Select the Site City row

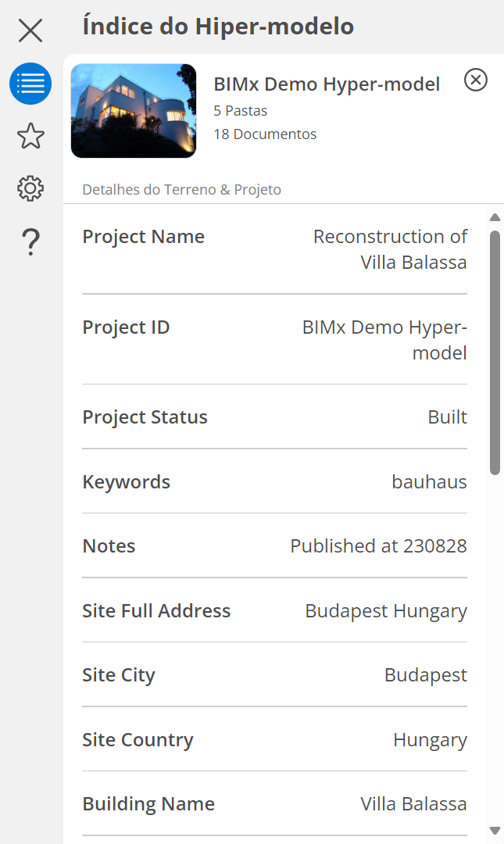[274, 674]
